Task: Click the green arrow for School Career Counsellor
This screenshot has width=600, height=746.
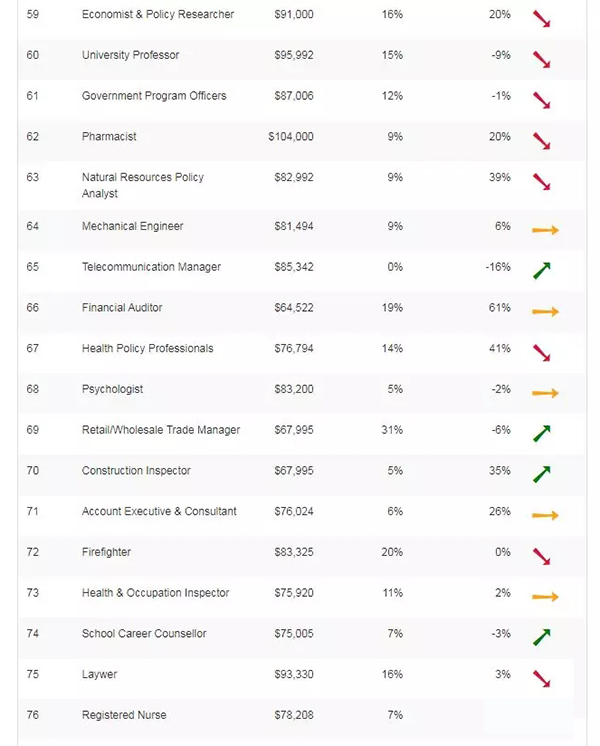Action: (x=542, y=637)
